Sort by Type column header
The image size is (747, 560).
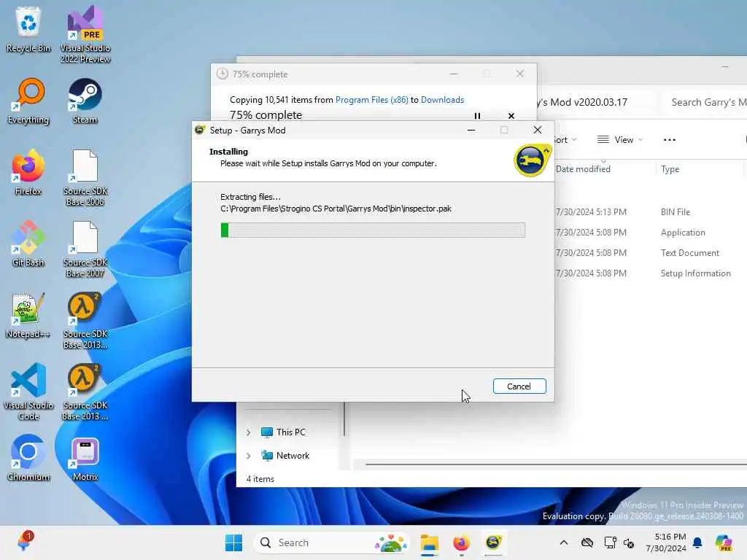(x=670, y=168)
